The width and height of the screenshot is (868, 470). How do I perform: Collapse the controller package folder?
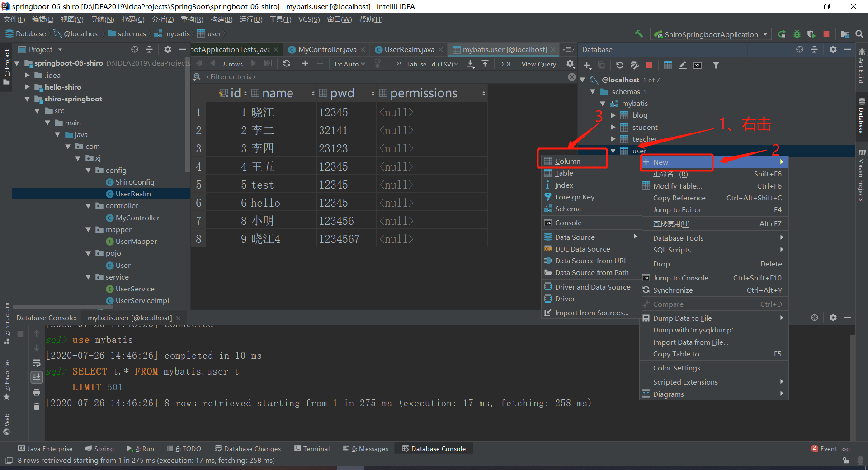click(x=88, y=206)
